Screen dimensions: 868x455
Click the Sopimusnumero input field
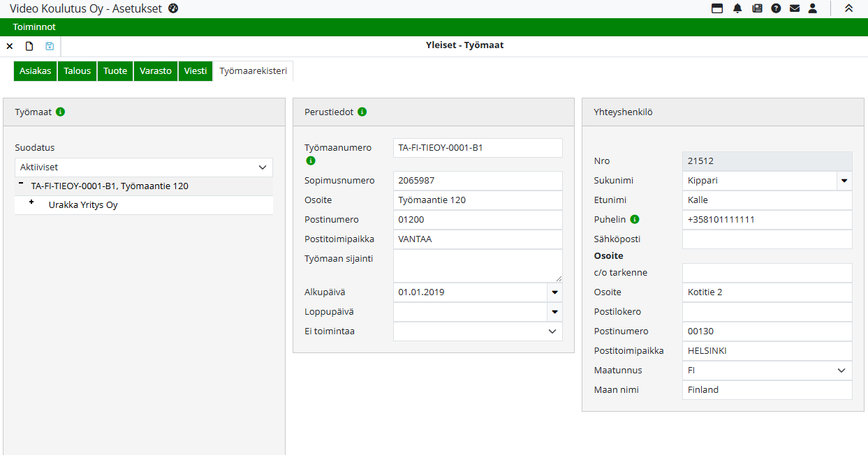(478, 181)
